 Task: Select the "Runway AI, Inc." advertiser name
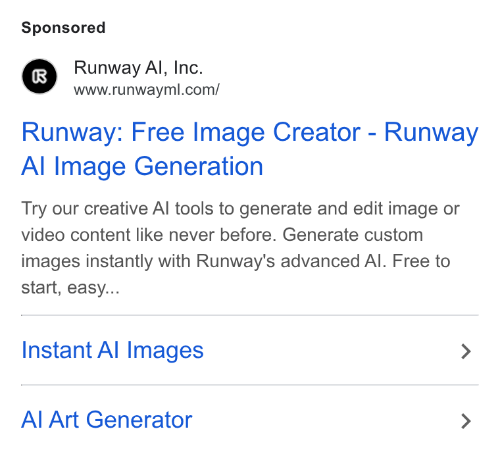point(138,68)
